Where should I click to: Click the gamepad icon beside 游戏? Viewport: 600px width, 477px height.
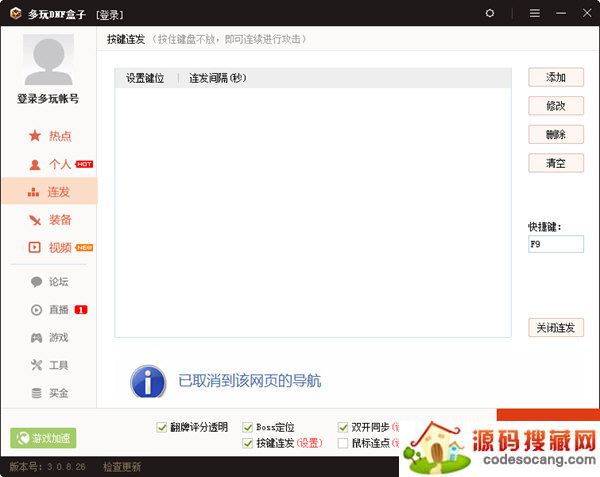point(36,337)
